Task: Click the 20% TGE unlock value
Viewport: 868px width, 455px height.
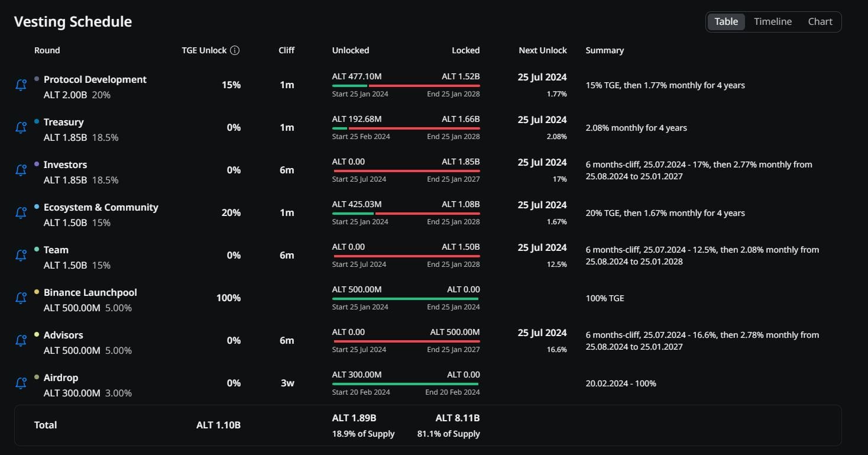Action: pos(231,212)
